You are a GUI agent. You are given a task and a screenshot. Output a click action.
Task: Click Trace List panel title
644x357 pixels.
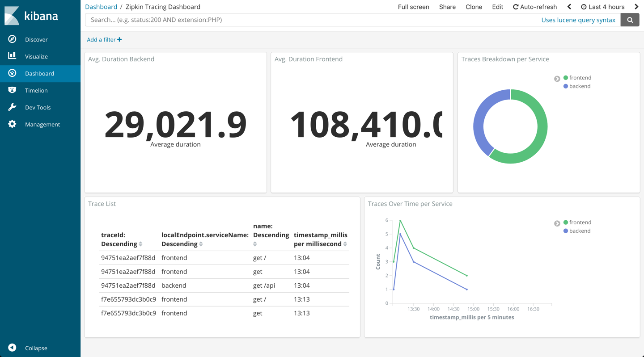tap(102, 204)
